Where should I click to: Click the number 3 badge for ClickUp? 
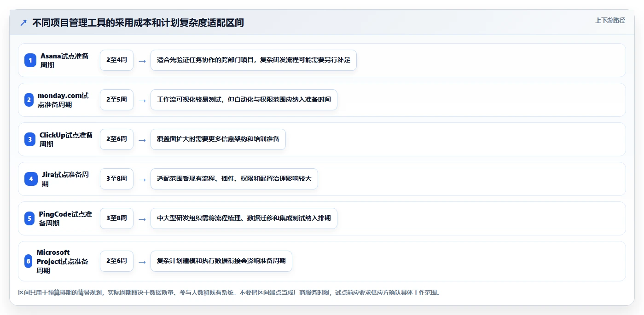click(30, 139)
